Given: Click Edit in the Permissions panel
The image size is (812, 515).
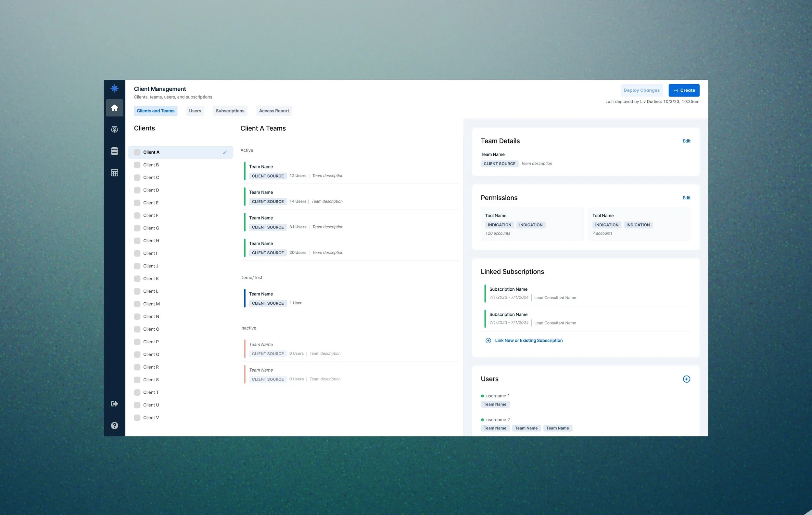Looking at the screenshot, I should coord(686,198).
